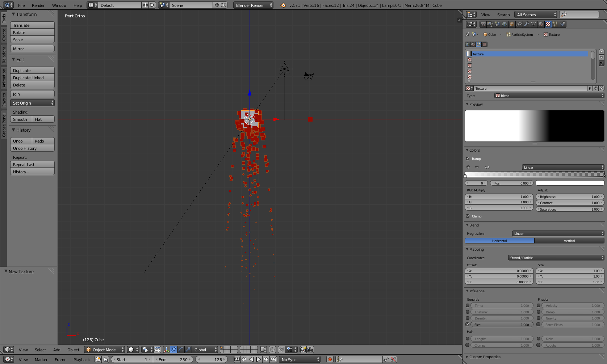Open the Coordinates Strand / Particle dropdown
This screenshot has width=607, height=364.
556,258
